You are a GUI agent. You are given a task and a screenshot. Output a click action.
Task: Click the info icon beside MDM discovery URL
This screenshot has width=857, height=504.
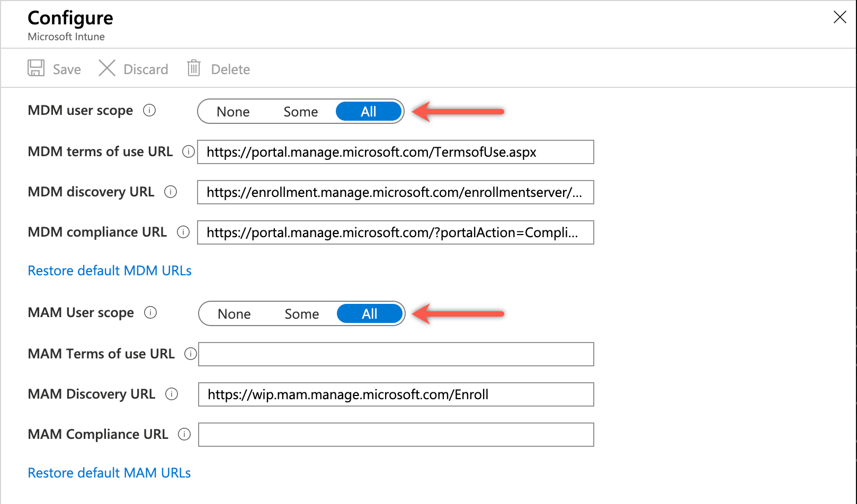tap(171, 192)
